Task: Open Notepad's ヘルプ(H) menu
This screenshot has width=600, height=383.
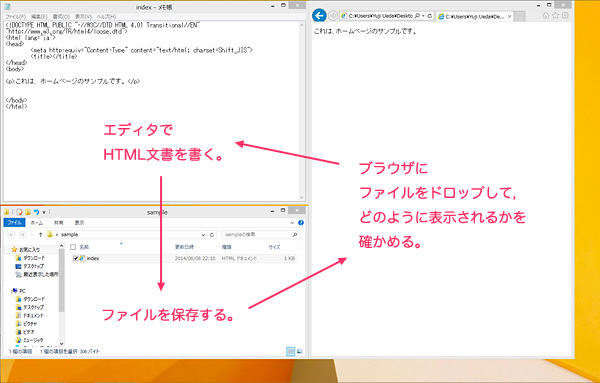Action: tap(106, 17)
